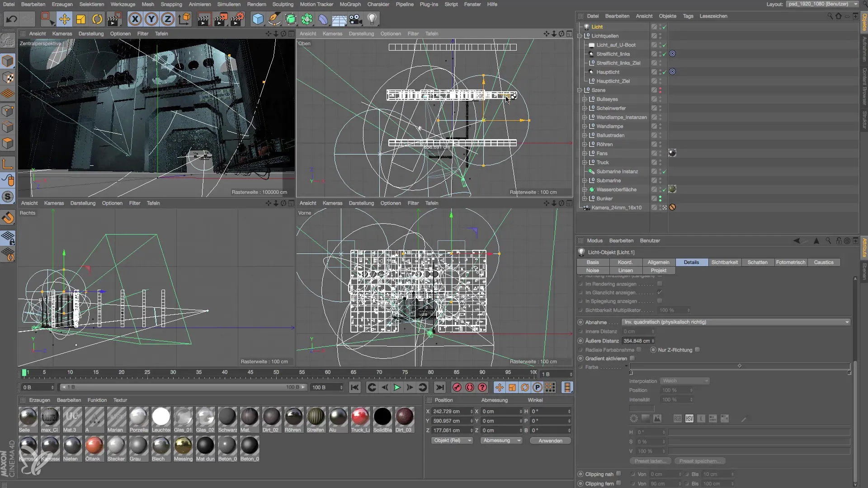The height and width of the screenshot is (488, 868).
Task: Click the Position X value field
Action: (x=452, y=411)
